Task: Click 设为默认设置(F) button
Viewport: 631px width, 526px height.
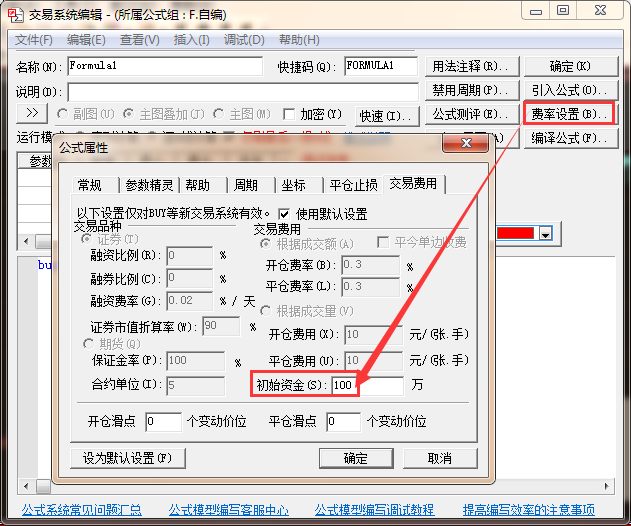Action: tap(128, 458)
